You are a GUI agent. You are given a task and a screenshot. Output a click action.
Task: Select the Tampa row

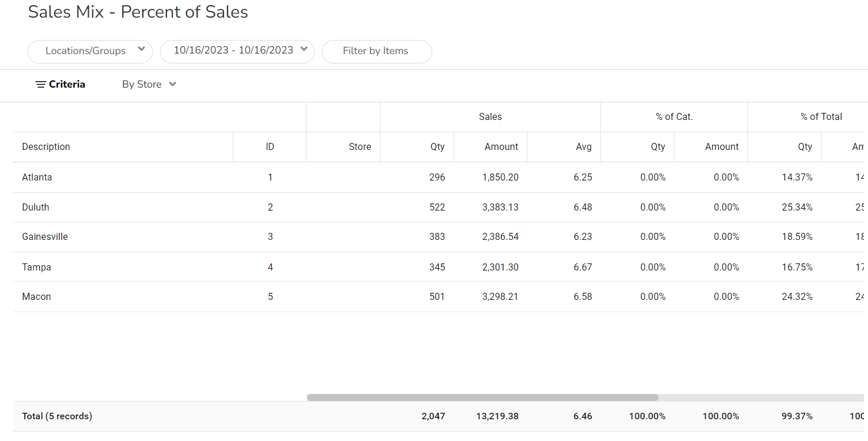36,268
